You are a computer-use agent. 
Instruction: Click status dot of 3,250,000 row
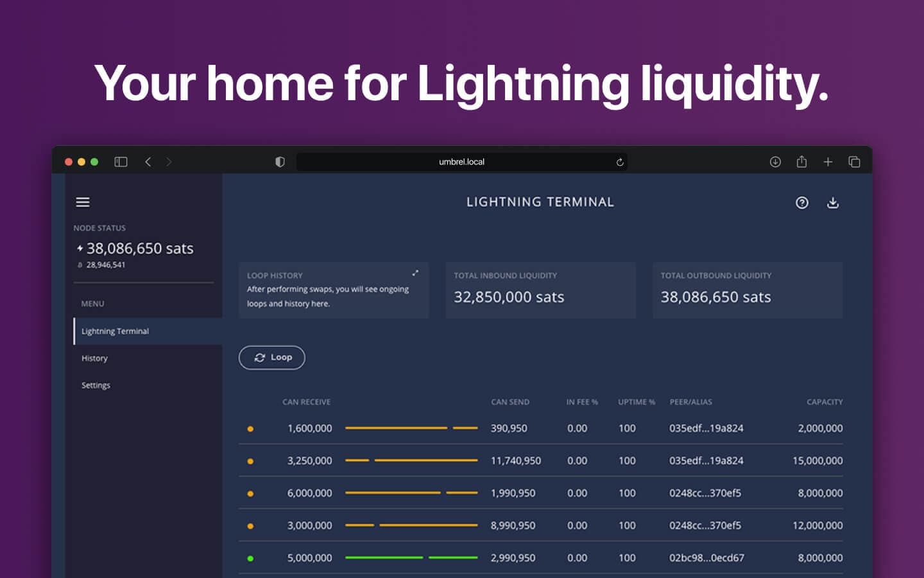point(250,461)
